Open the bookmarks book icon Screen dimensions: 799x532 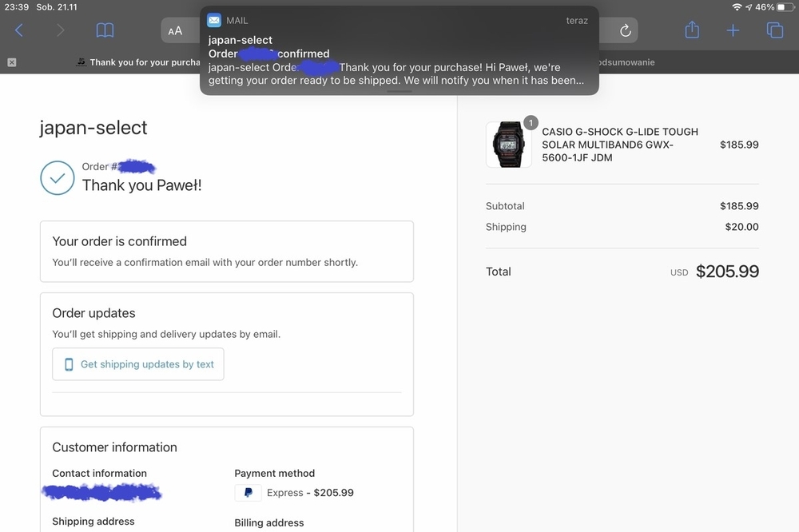click(105, 30)
